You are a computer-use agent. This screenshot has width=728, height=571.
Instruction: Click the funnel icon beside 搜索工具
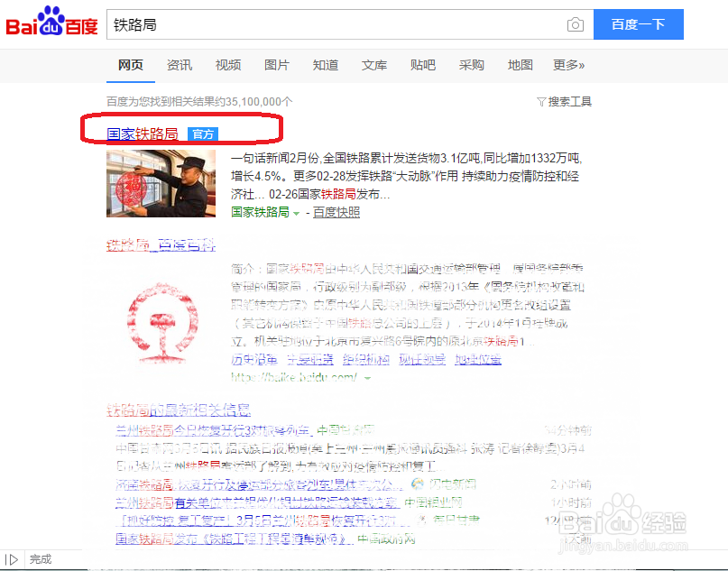[541, 102]
